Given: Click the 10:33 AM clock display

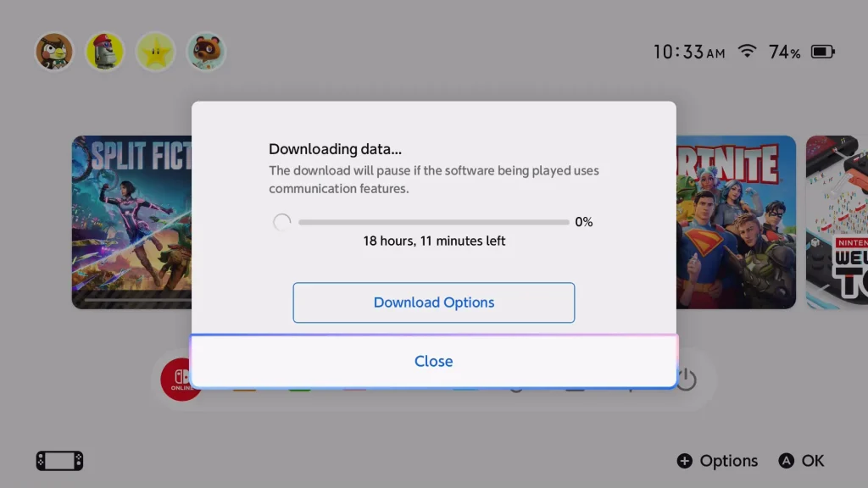Looking at the screenshot, I should [688, 52].
